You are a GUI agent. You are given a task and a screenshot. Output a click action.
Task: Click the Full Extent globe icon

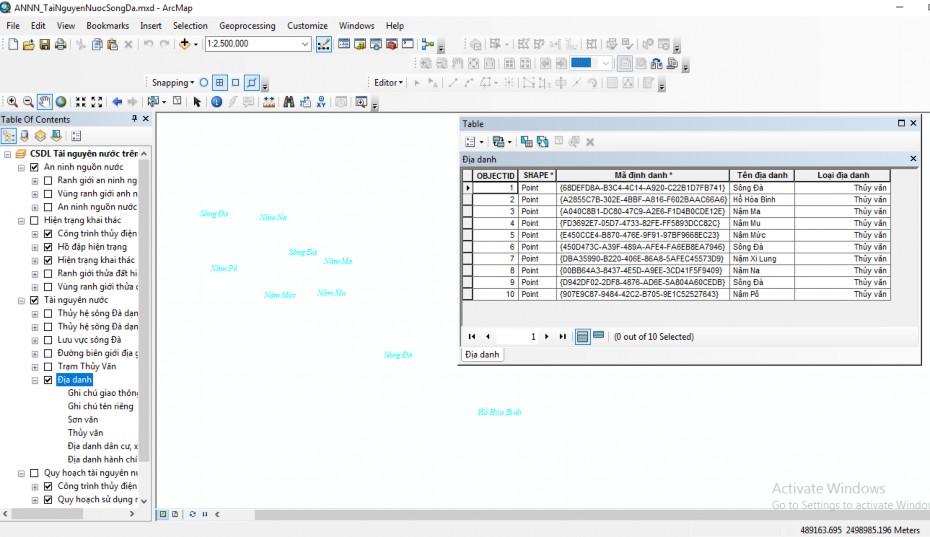(x=61, y=102)
